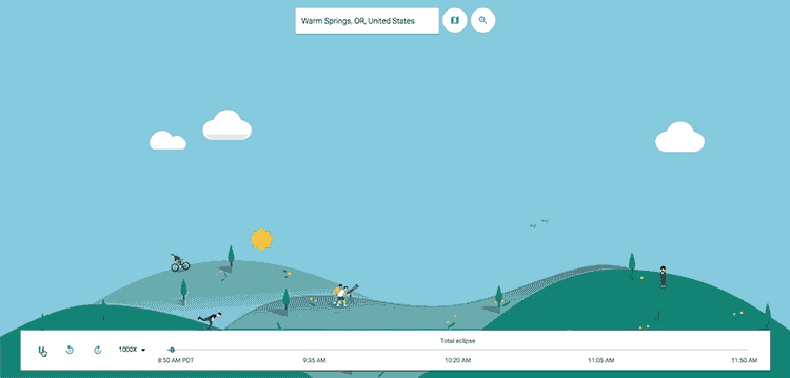The width and height of the screenshot is (790, 378).
Task: Click the flying birds
Action: click(x=539, y=223)
